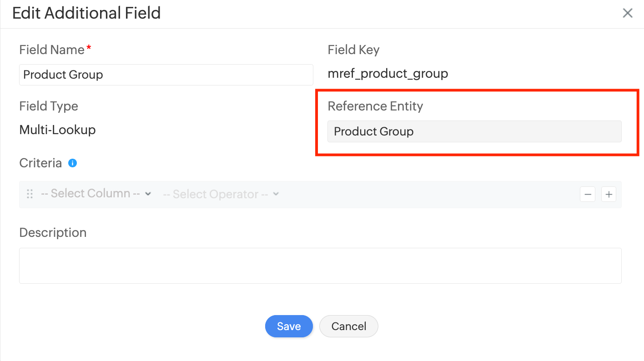Click the Reference Entity label
The image size is (644, 361).
coord(375,106)
